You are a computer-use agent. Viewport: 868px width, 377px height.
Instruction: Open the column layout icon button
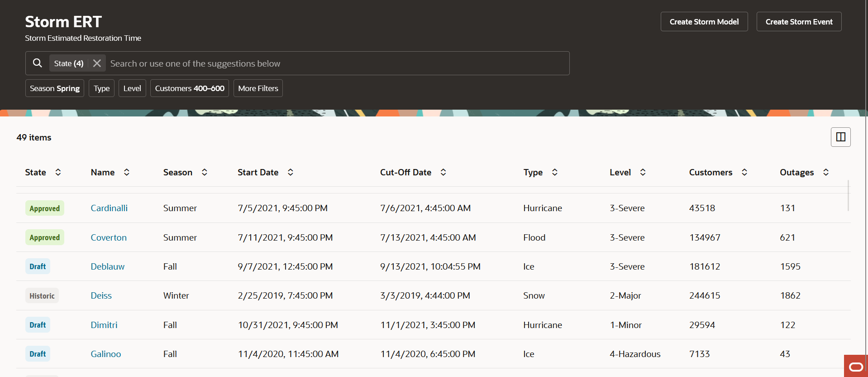(x=840, y=137)
